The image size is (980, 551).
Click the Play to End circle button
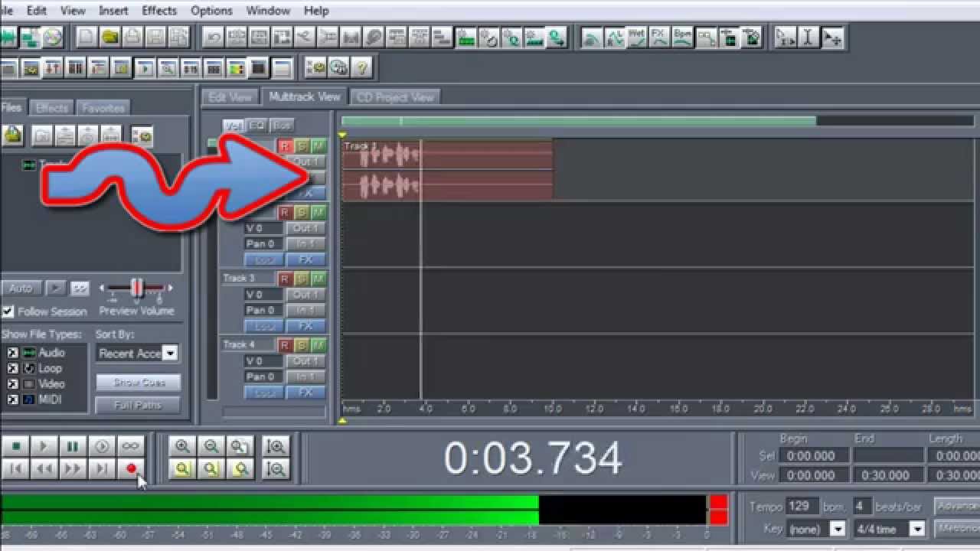pyautogui.click(x=102, y=446)
